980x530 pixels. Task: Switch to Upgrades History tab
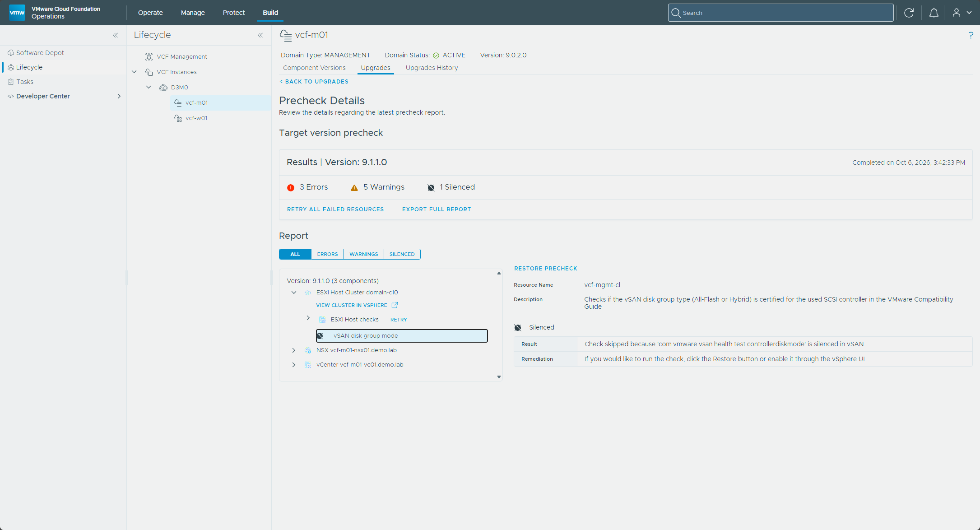coord(432,68)
